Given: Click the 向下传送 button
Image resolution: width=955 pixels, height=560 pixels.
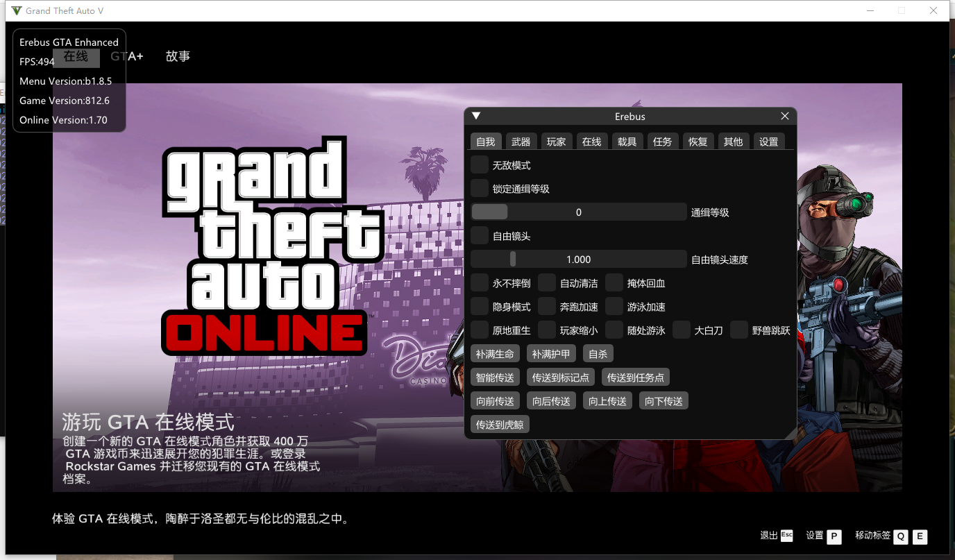Looking at the screenshot, I should (x=664, y=401).
